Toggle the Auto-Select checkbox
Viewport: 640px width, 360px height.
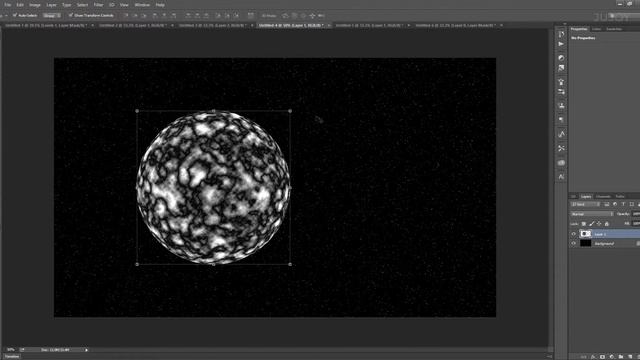15,16
